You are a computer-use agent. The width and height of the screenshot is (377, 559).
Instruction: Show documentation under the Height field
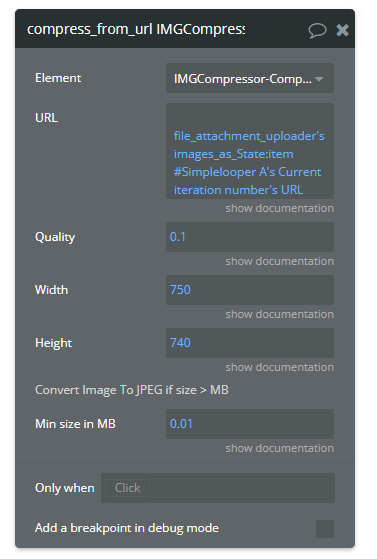(279, 367)
